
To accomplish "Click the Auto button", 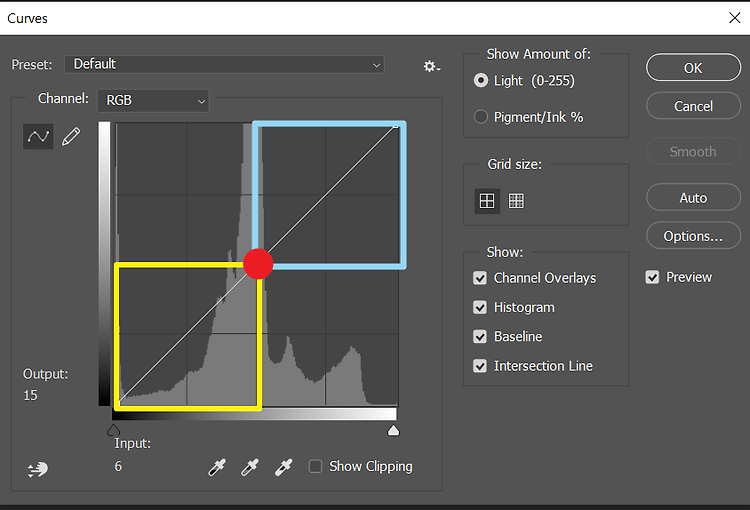I will click(693, 198).
